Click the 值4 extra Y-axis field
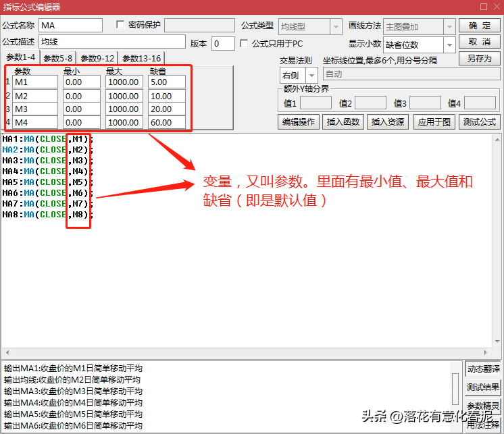504x434 pixels. coord(480,103)
